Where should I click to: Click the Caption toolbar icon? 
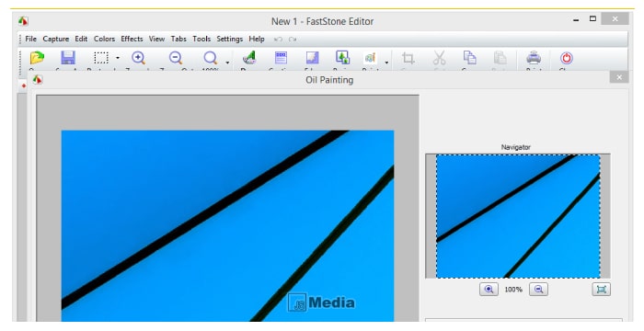[x=281, y=58]
